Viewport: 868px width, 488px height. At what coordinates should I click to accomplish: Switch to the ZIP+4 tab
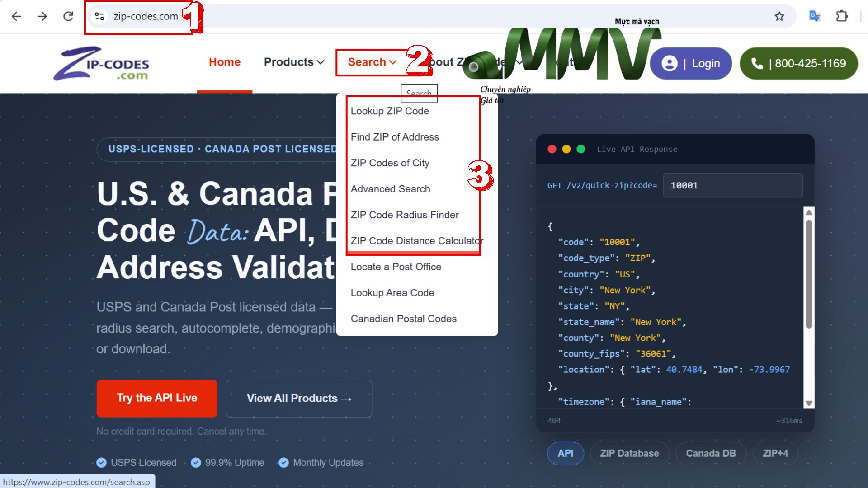tap(775, 453)
